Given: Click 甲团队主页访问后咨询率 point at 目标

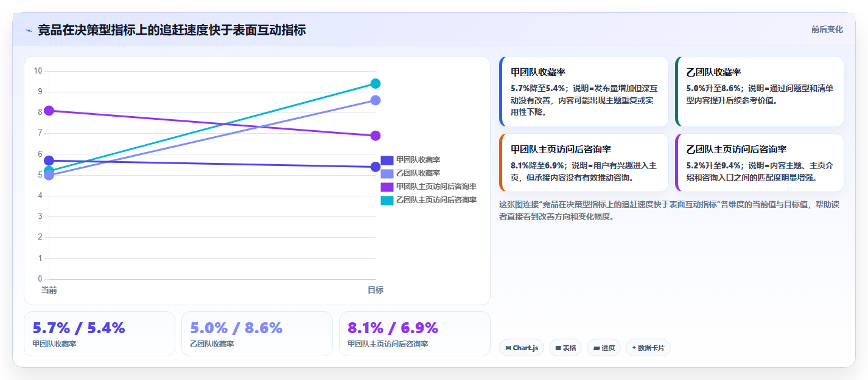Looking at the screenshot, I should point(376,136).
